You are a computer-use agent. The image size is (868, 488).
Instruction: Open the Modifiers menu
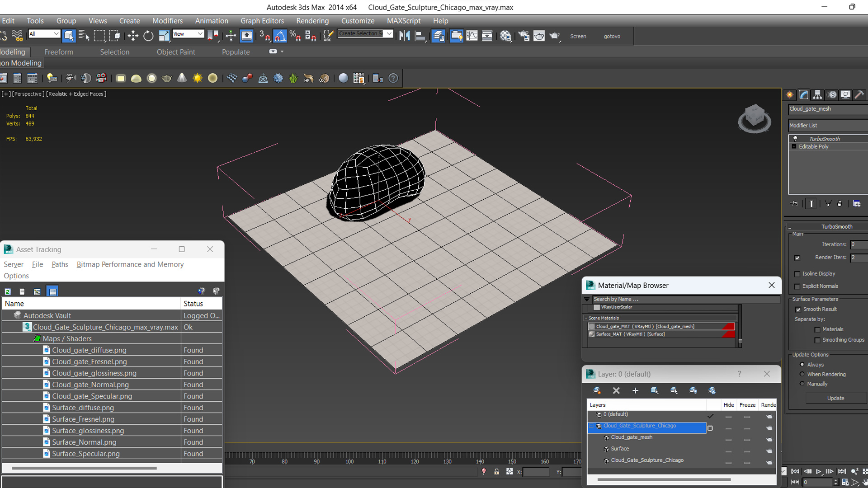[x=167, y=21]
